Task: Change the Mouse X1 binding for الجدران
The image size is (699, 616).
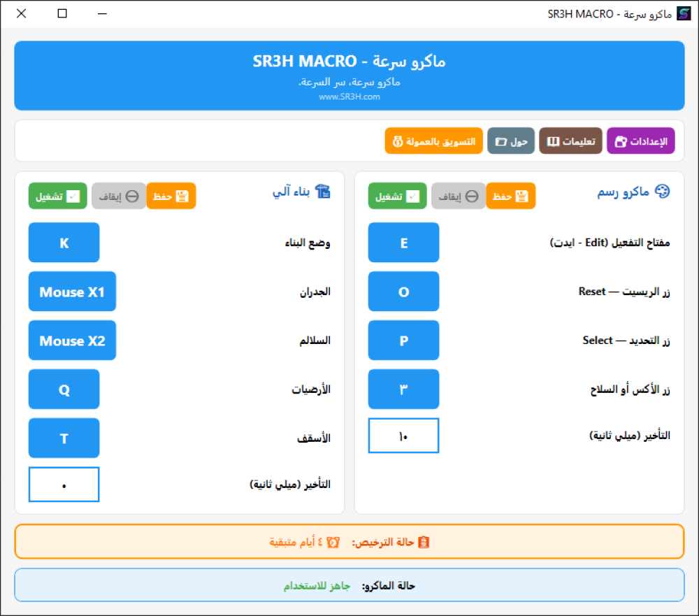Action: click(72, 292)
